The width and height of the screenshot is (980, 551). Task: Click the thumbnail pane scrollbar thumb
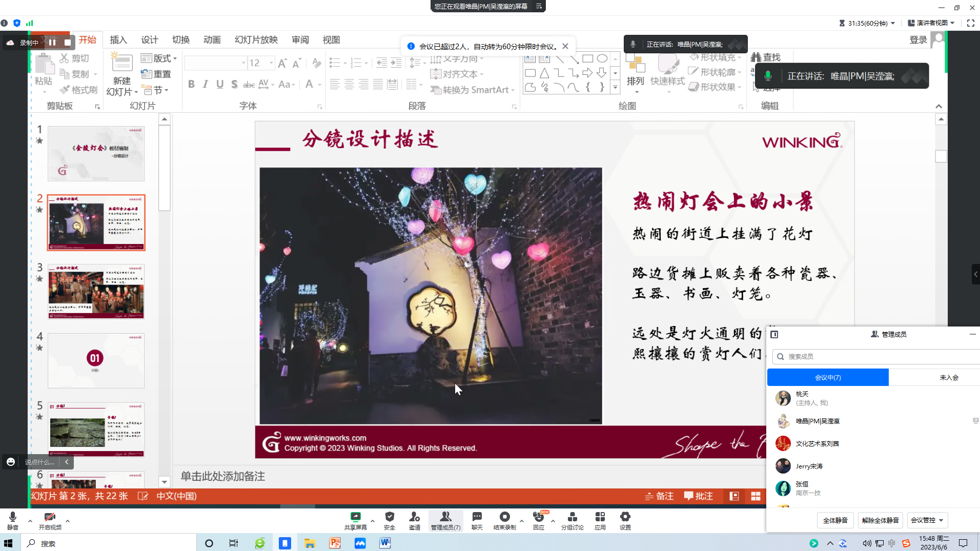coord(164,168)
